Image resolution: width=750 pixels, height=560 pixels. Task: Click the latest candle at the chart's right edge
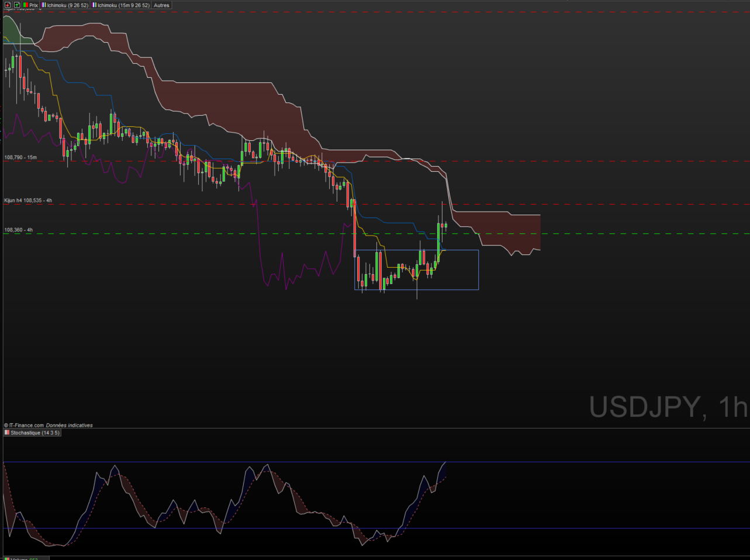[445, 226]
